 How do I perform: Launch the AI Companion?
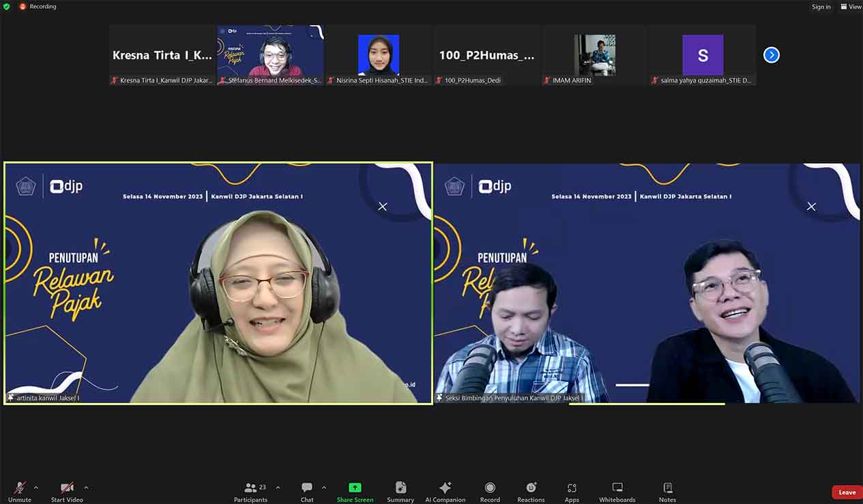point(445,491)
